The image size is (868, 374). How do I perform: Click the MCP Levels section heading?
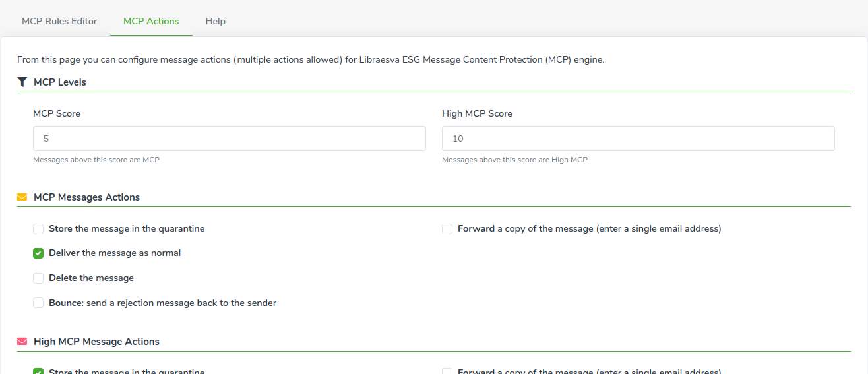point(60,82)
